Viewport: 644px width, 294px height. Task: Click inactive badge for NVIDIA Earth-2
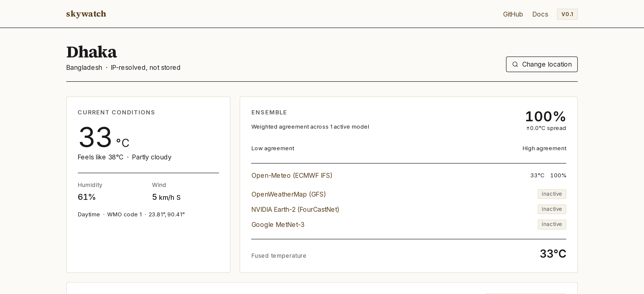click(552, 209)
